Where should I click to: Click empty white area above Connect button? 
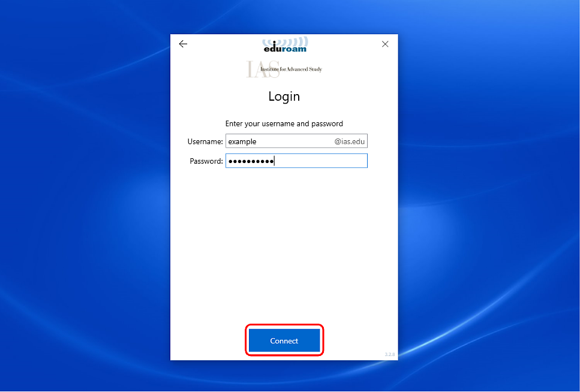[x=284, y=252]
